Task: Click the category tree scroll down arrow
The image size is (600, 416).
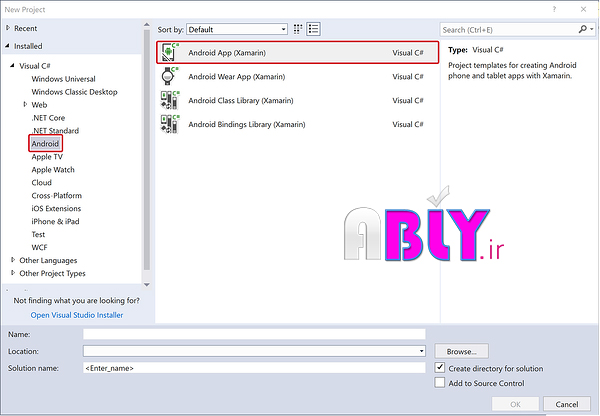Action: coord(147,285)
